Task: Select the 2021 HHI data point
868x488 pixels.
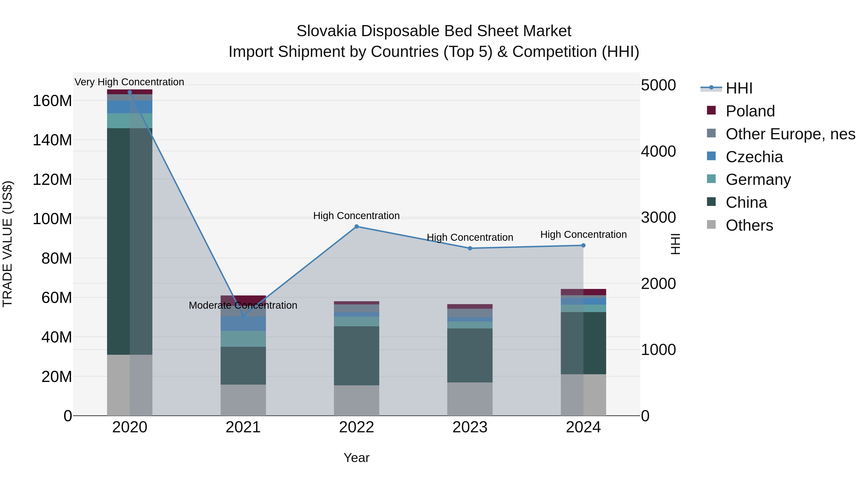Action: click(x=243, y=315)
